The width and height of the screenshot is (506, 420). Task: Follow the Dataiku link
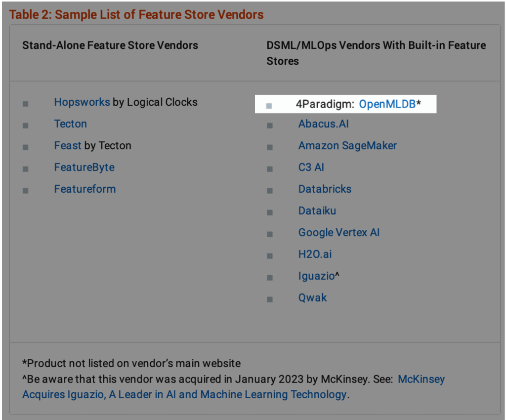pos(317,211)
